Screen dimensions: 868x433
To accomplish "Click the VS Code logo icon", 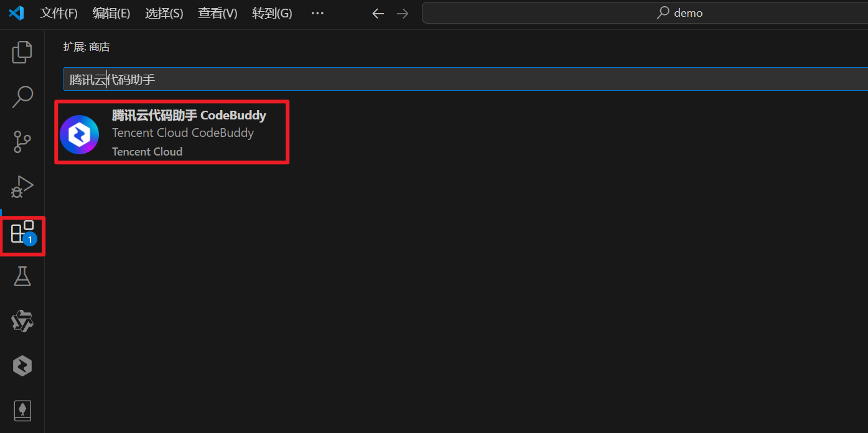I will click(16, 12).
